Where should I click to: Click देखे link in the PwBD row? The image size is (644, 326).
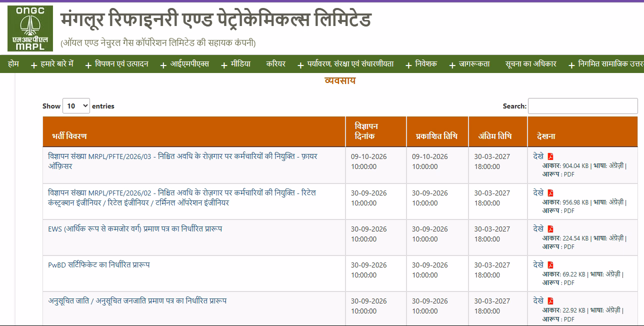pyautogui.click(x=538, y=265)
